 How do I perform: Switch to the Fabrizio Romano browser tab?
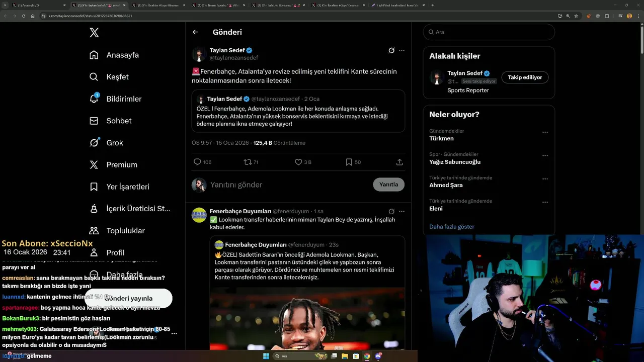tap(278, 5)
